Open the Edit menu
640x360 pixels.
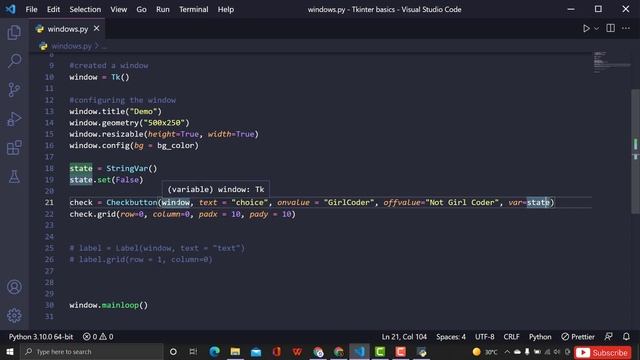tap(53, 9)
